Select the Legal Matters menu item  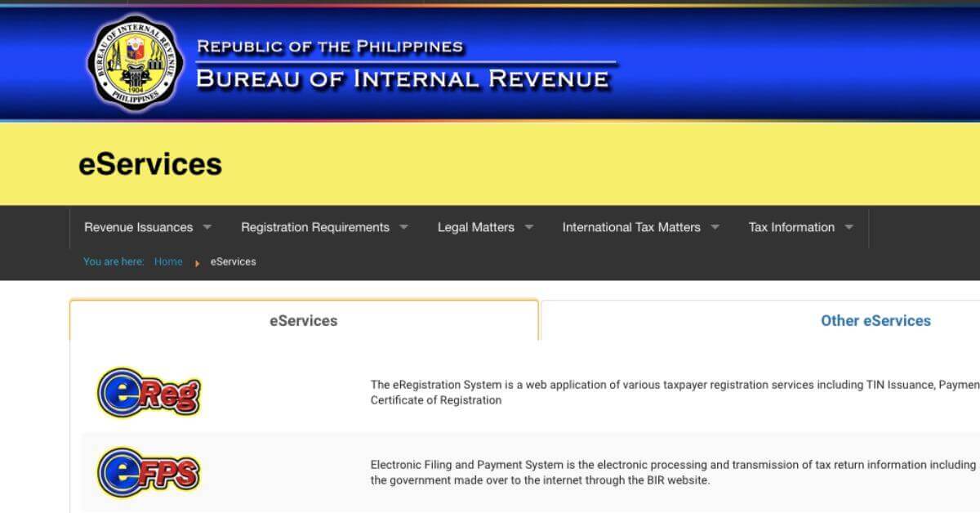click(475, 227)
